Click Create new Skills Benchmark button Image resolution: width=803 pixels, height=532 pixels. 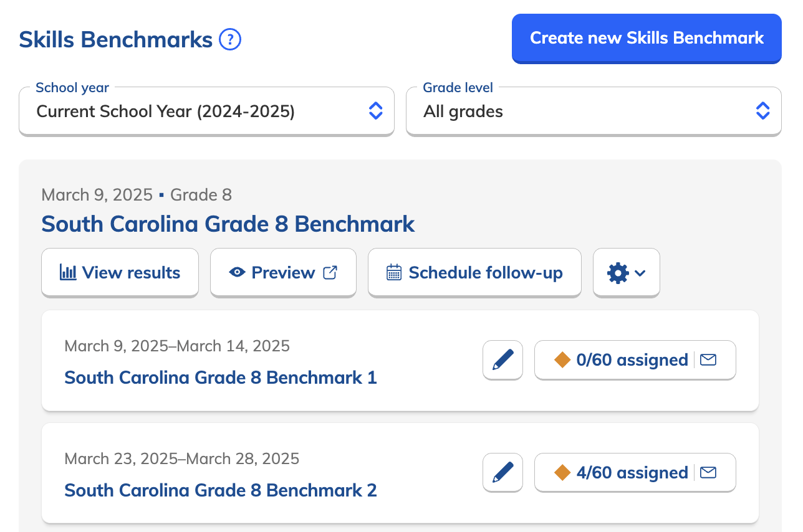tap(647, 38)
